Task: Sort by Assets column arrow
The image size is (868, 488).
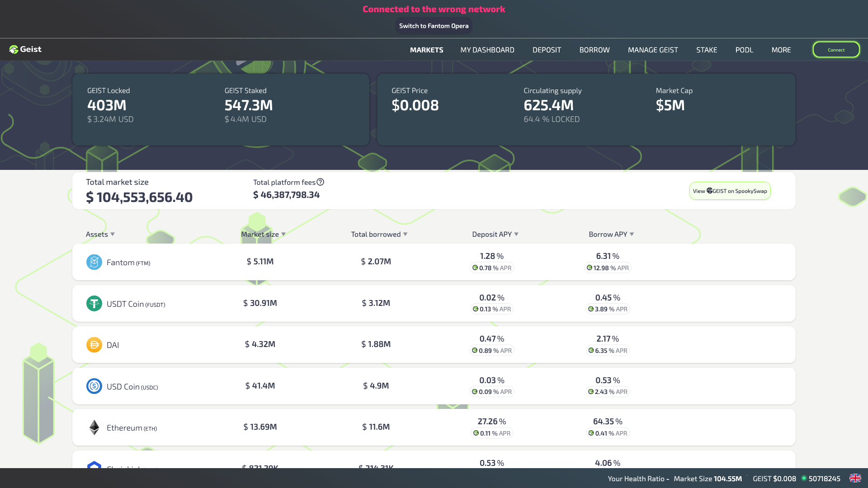Action: coord(113,234)
